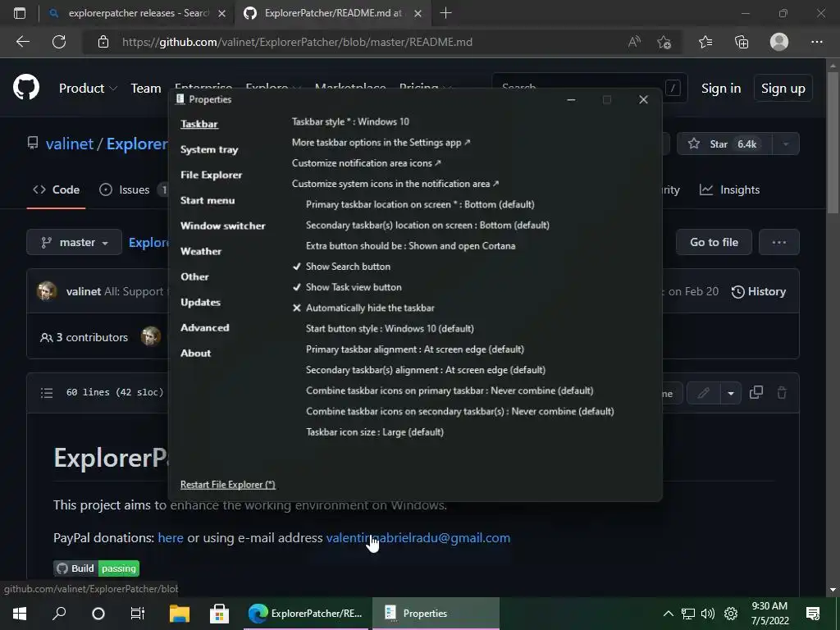
Task: Click edit file pencil icon
Action: 703,393
